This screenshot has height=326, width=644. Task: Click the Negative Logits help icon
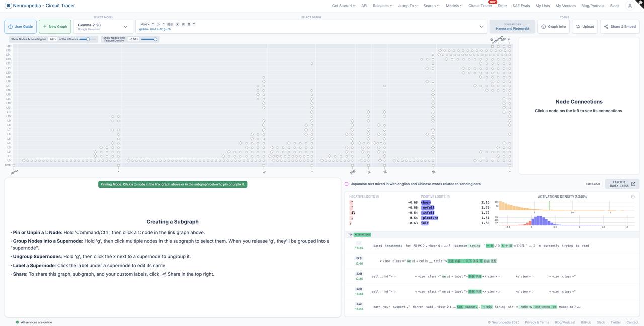[377, 197]
